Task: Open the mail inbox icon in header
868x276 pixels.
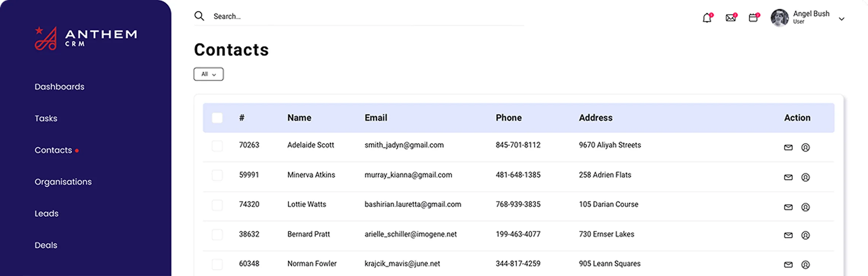Action: pyautogui.click(x=731, y=18)
